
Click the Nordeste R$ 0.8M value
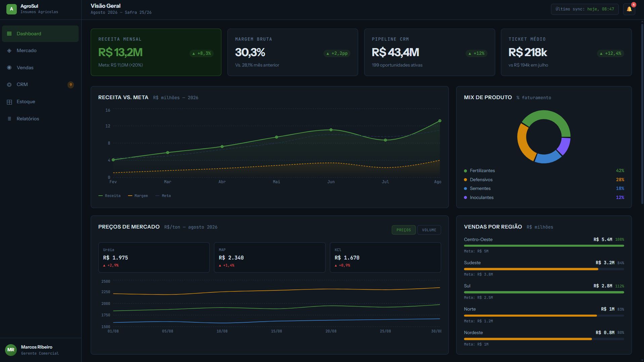coord(605,332)
